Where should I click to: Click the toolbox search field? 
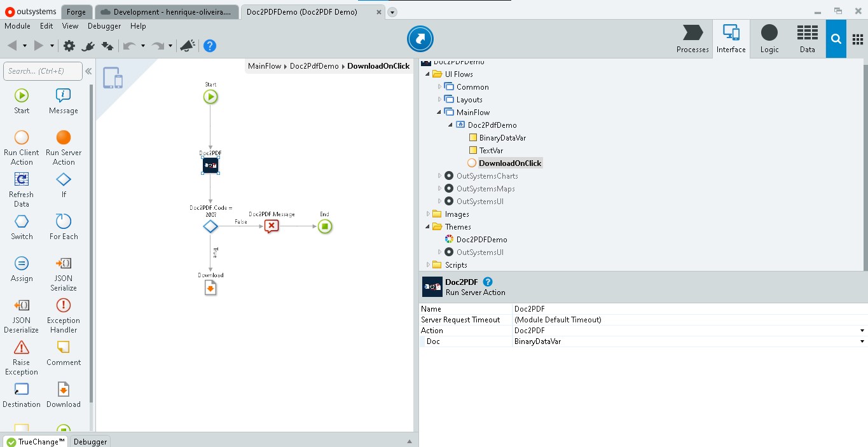[x=43, y=71]
